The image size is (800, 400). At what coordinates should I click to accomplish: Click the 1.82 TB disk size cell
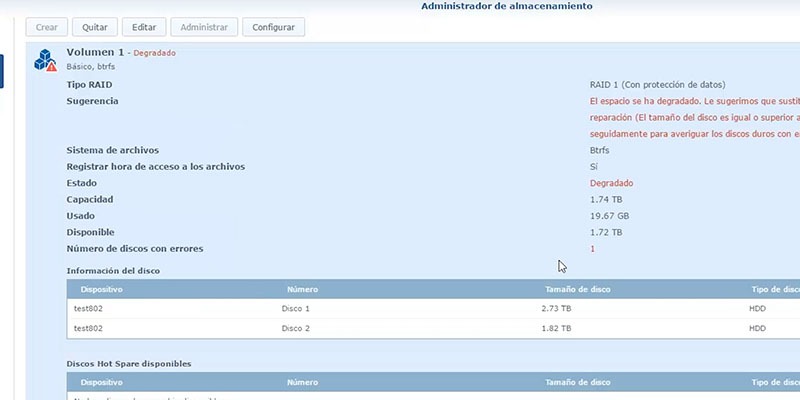click(556, 328)
